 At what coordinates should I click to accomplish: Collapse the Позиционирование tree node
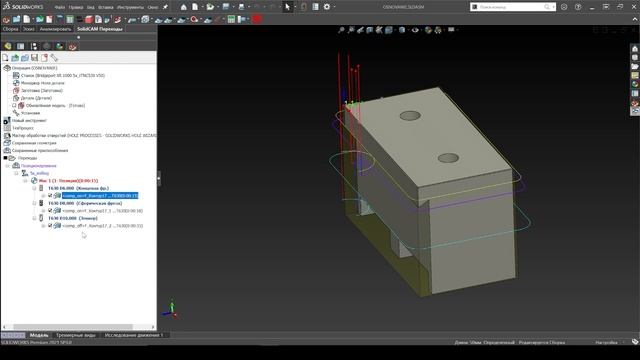(7, 166)
